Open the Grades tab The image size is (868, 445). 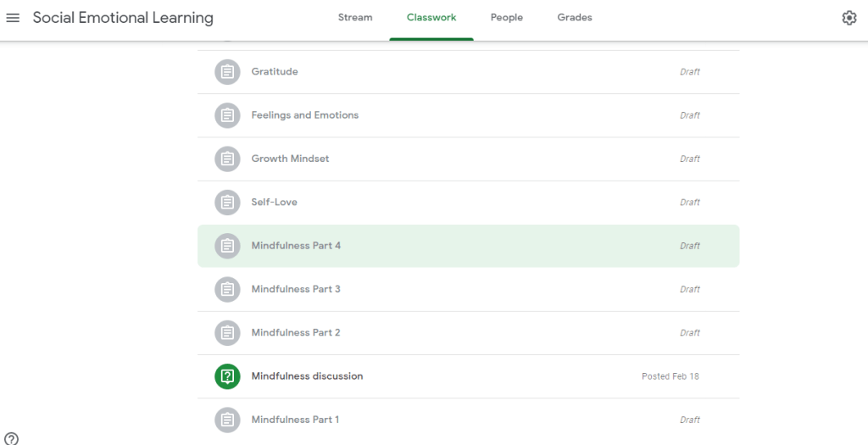tap(575, 18)
